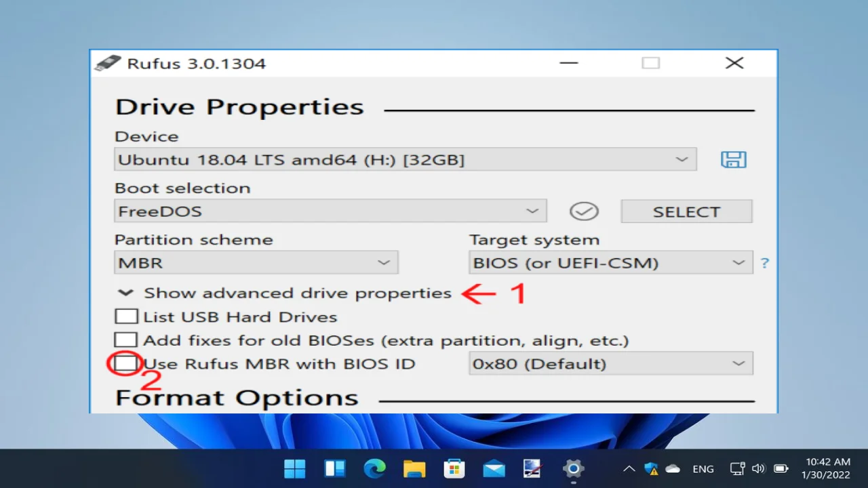
Task: Click the Device label text
Action: click(146, 136)
